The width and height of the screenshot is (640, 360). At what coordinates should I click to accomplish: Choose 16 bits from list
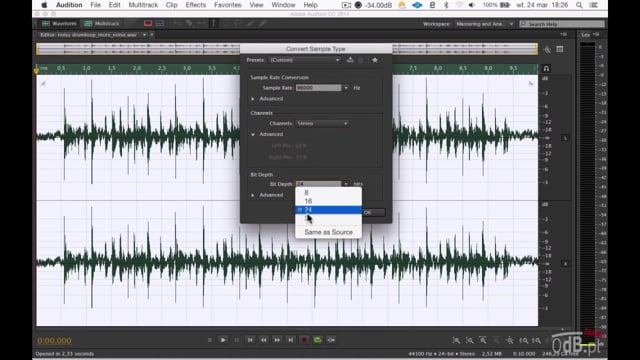pos(328,201)
